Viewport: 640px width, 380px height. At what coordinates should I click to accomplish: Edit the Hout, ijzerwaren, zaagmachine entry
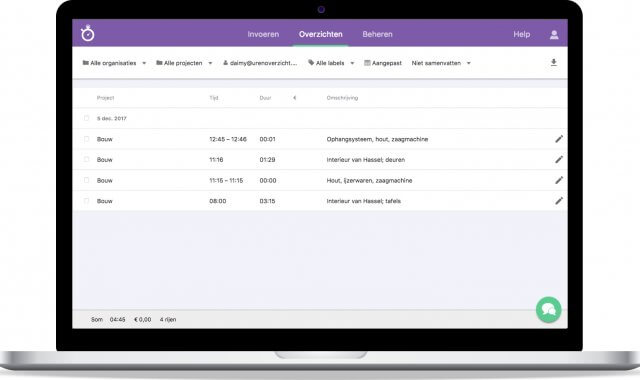(559, 180)
